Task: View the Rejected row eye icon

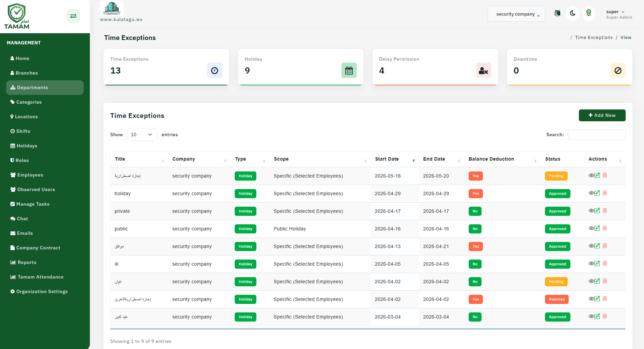Action: (591, 299)
